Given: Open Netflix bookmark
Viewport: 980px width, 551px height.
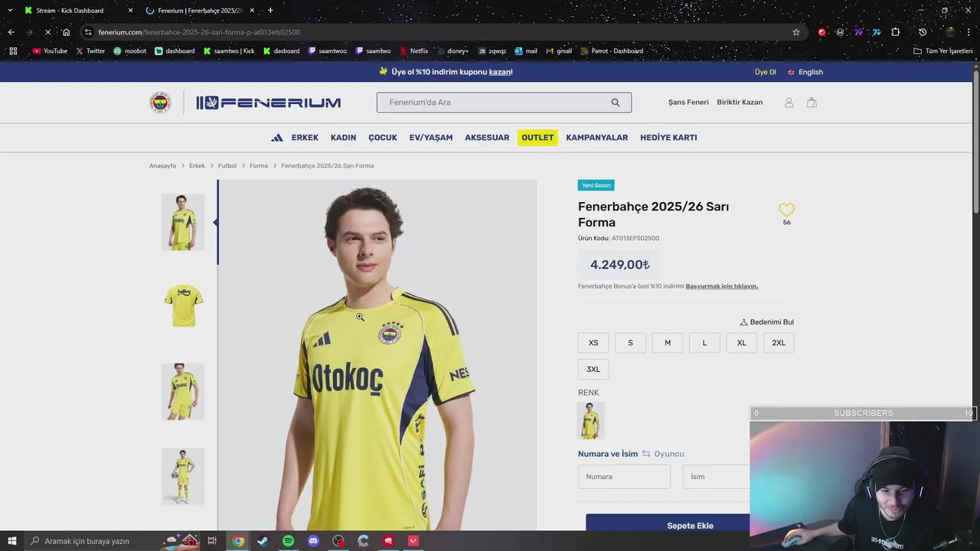Looking at the screenshot, I should click(413, 51).
